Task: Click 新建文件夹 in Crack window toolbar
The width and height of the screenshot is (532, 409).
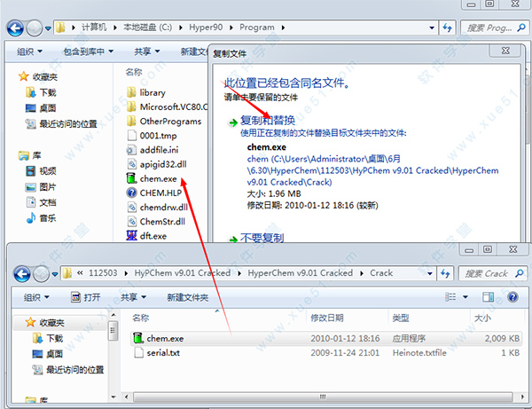Action: pyautogui.click(x=188, y=297)
